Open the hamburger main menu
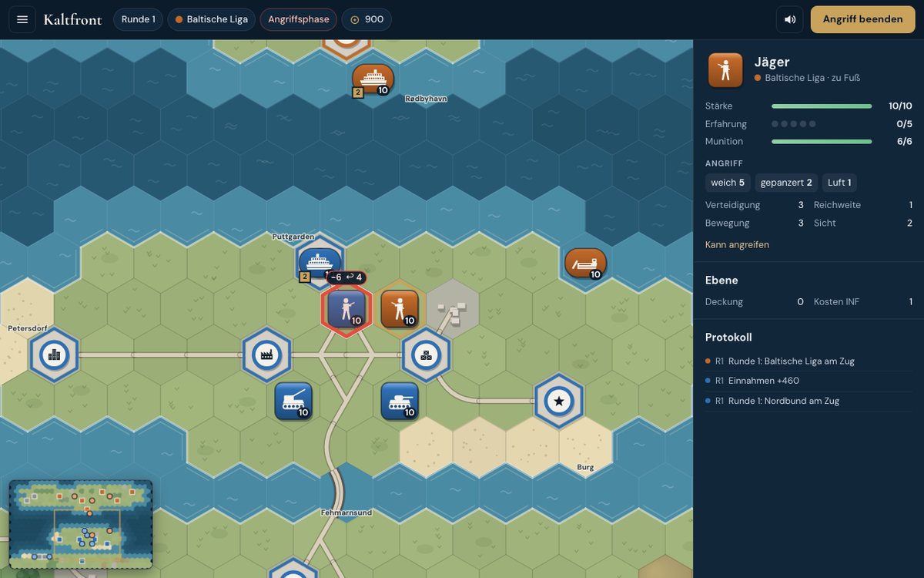 [22, 19]
